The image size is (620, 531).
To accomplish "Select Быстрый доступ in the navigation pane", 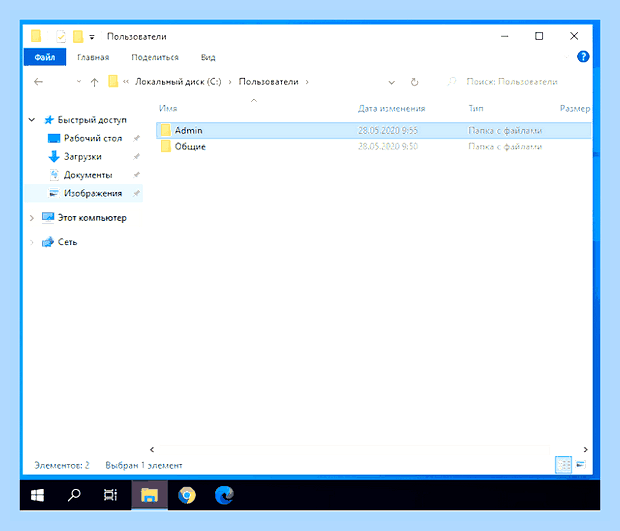I will [92, 119].
